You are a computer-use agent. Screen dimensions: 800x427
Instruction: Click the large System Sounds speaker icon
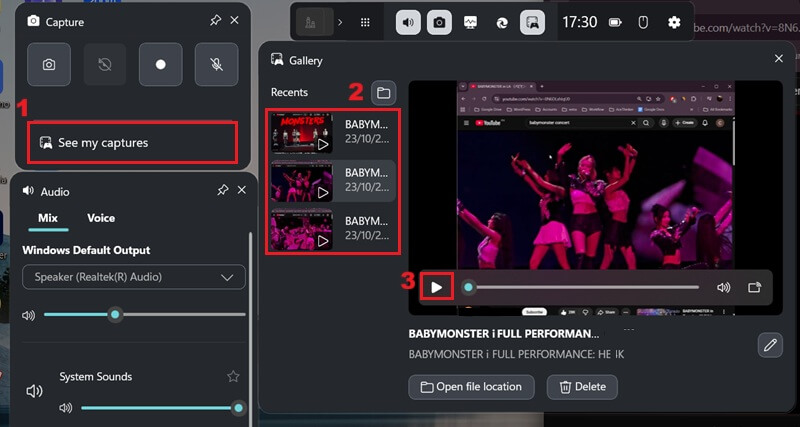click(x=34, y=391)
